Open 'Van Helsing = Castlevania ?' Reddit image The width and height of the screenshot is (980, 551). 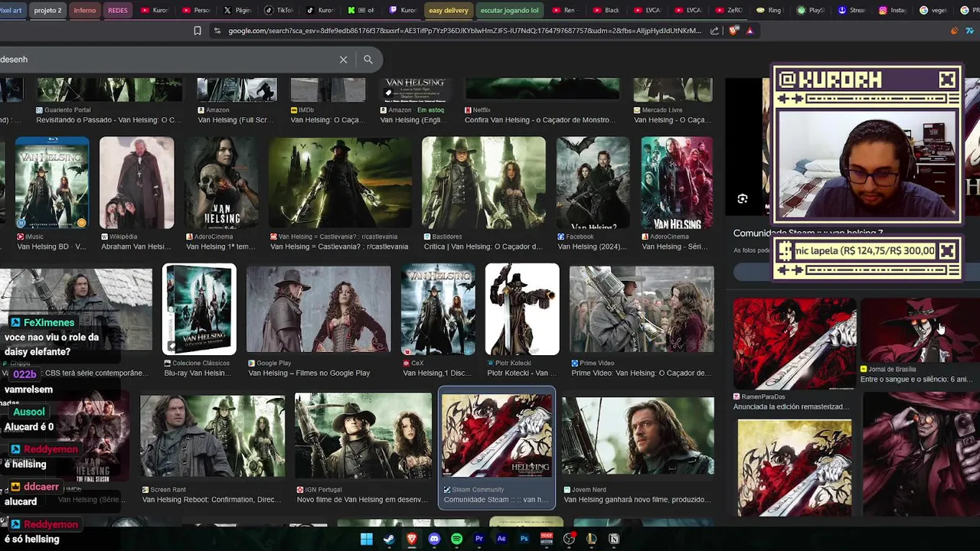tap(340, 182)
